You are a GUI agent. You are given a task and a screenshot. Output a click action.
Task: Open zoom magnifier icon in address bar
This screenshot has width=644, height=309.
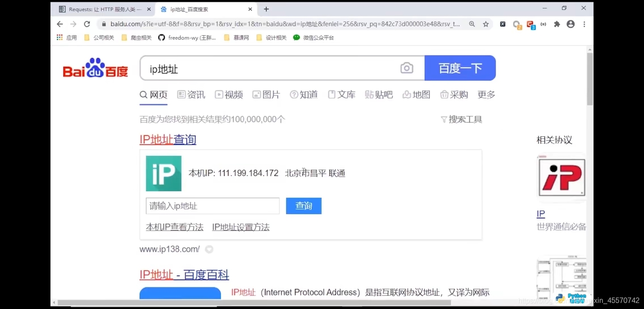(x=472, y=24)
